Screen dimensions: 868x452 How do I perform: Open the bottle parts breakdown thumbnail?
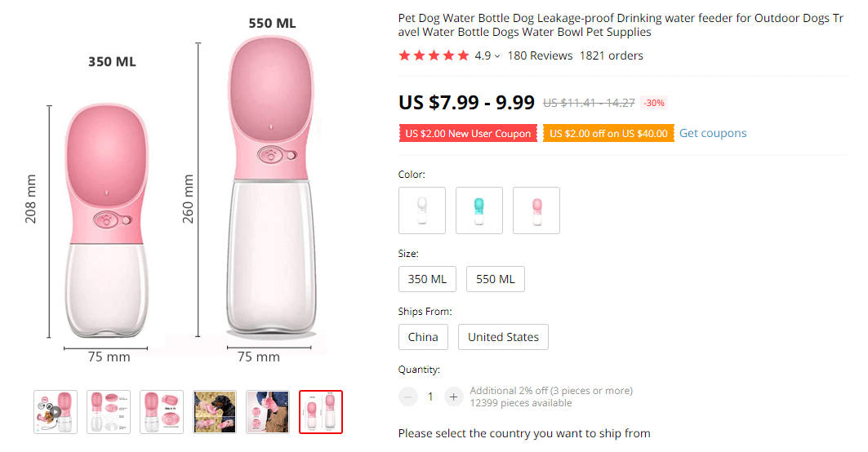click(109, 411)
